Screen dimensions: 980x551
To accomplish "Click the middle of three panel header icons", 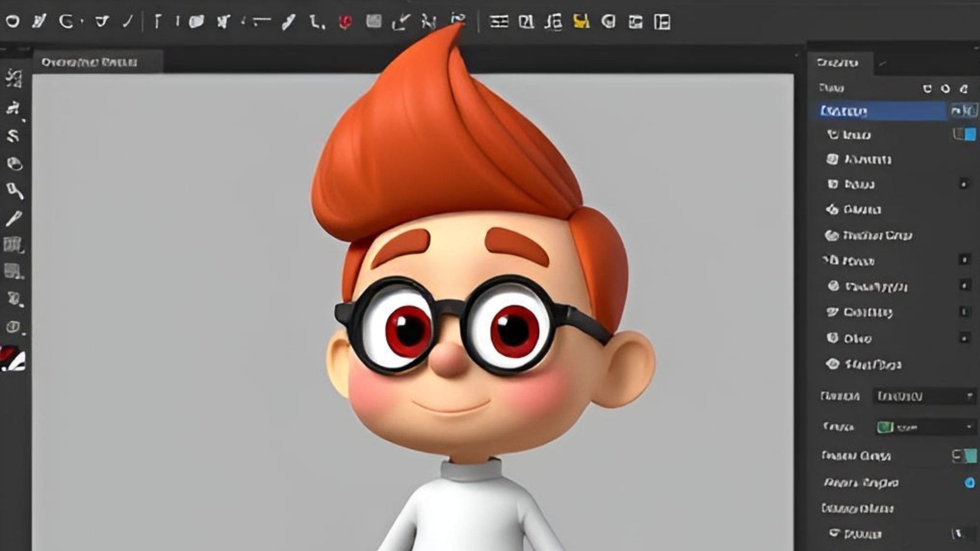I will 945,89.
